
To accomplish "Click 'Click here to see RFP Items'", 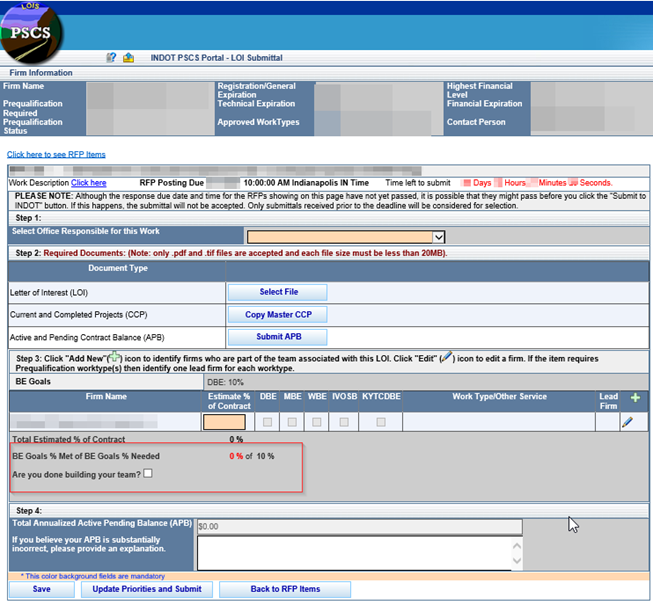I will (56, 154).
